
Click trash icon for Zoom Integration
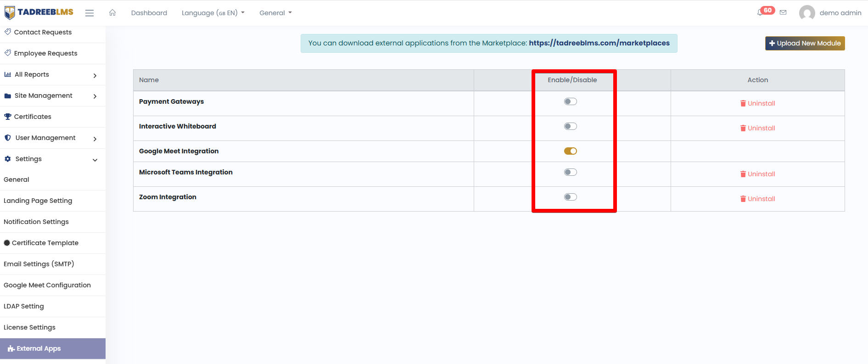tap(743, 199)
